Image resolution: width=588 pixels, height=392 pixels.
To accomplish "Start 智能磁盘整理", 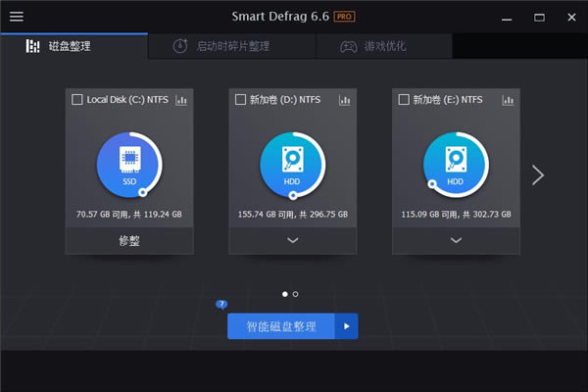I will pyautogui.click(x=281, y=326).
